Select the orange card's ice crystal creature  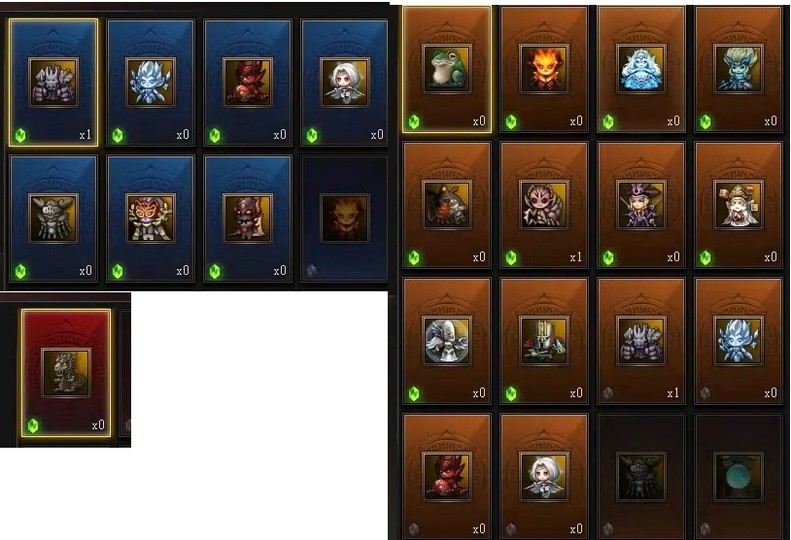click(x=739, y=341)
